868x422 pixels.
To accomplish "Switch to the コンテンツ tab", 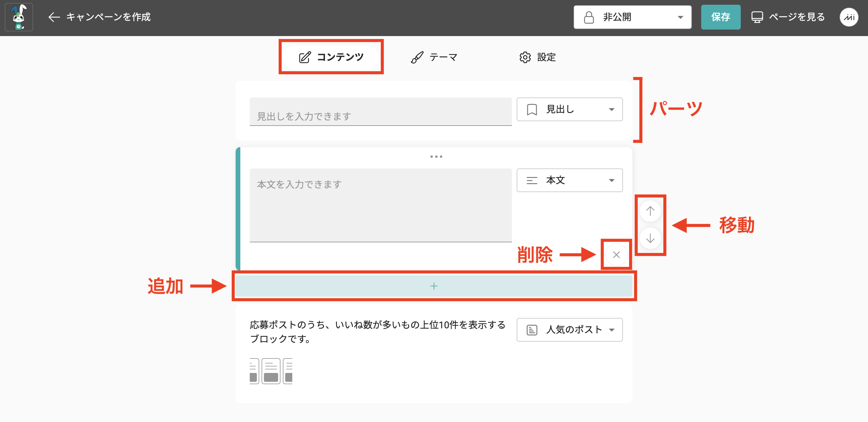I will [331, 57].
